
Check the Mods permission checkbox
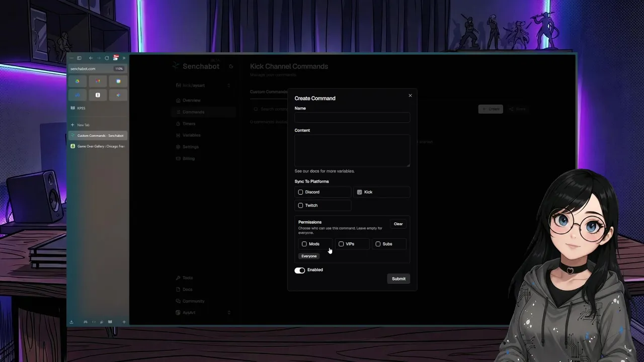pyautogui.click(x=304, y=244)
